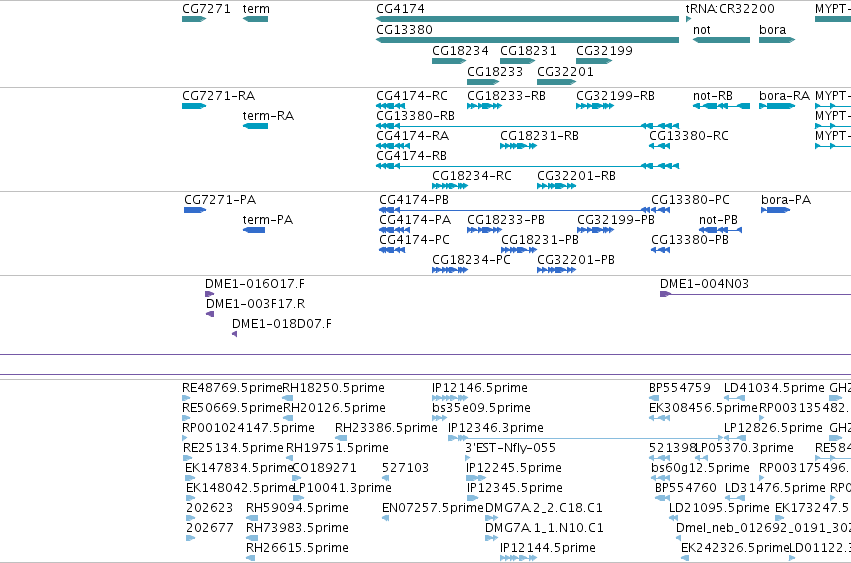Screen dimensions: 851x563
Task: Open the CG4174 gene label
Action: (401, 9)
